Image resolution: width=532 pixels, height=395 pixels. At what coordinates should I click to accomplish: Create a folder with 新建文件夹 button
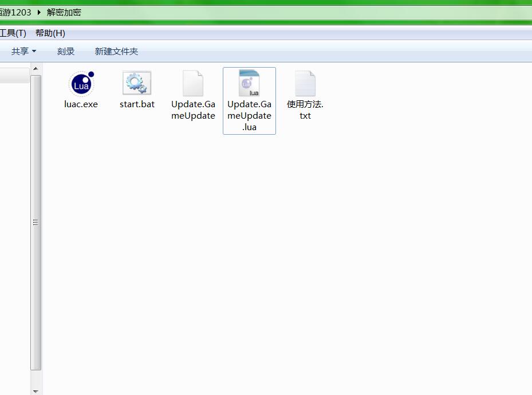[x=116, y=52]
